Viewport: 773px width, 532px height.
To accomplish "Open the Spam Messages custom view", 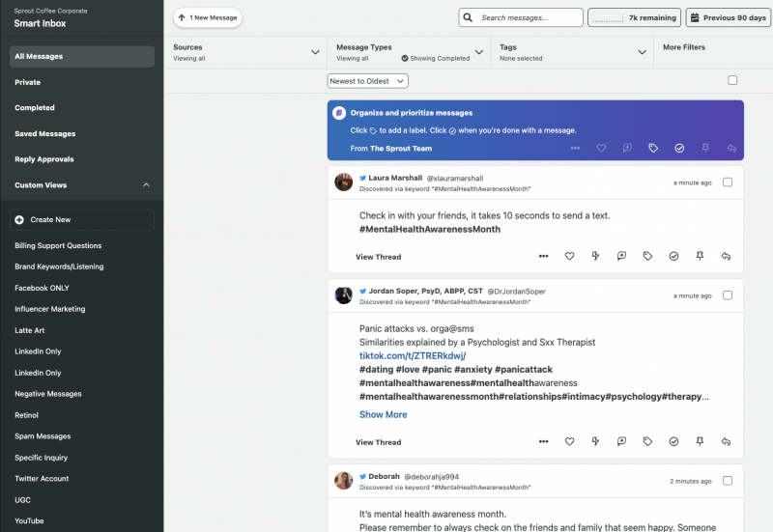I will pyautogui.click(x=43, y=436).
